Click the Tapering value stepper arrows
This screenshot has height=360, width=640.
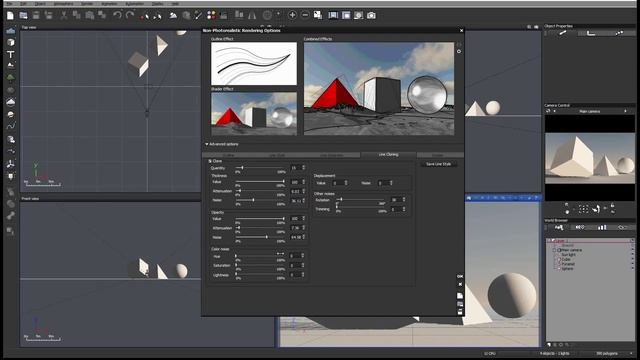404,209
